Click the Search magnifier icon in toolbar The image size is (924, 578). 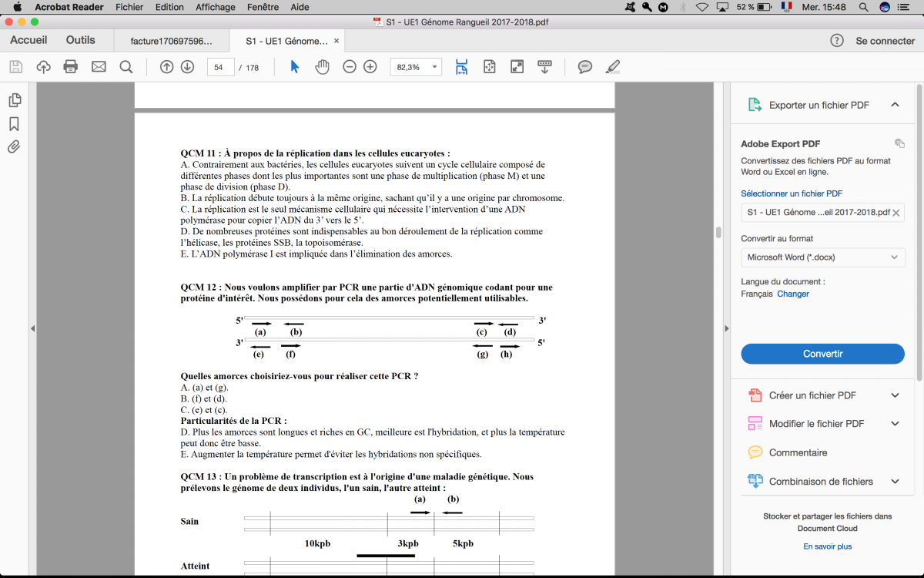[126, 67]
